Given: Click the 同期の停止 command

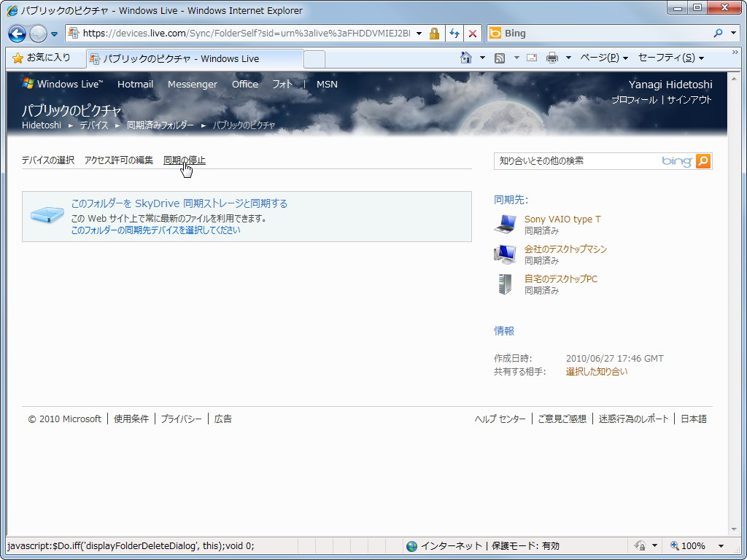Looking at the screenshot, I should 185,160.
